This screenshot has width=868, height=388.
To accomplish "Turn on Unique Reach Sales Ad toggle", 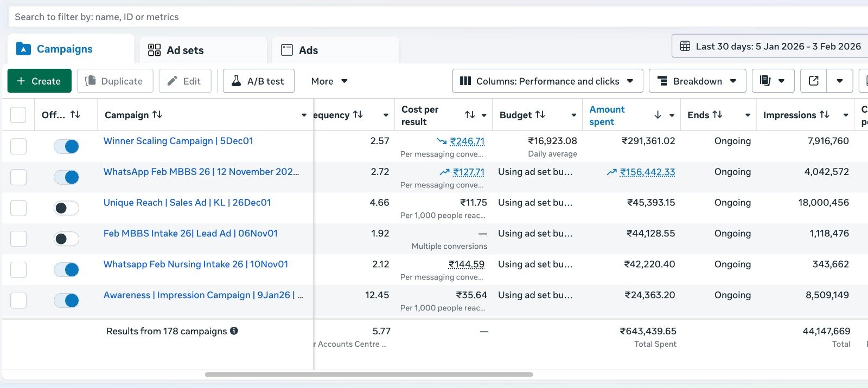I will (x=67, y=208).
